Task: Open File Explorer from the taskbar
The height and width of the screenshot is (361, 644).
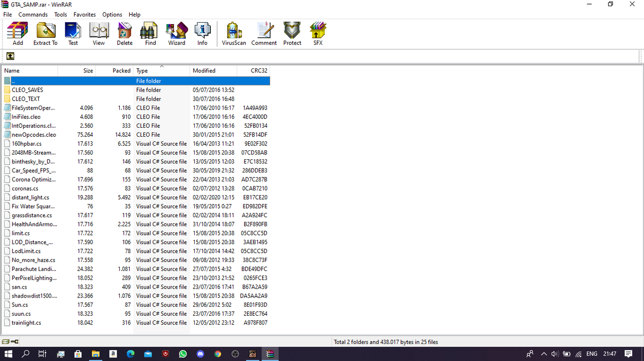Action: point(95,354)
